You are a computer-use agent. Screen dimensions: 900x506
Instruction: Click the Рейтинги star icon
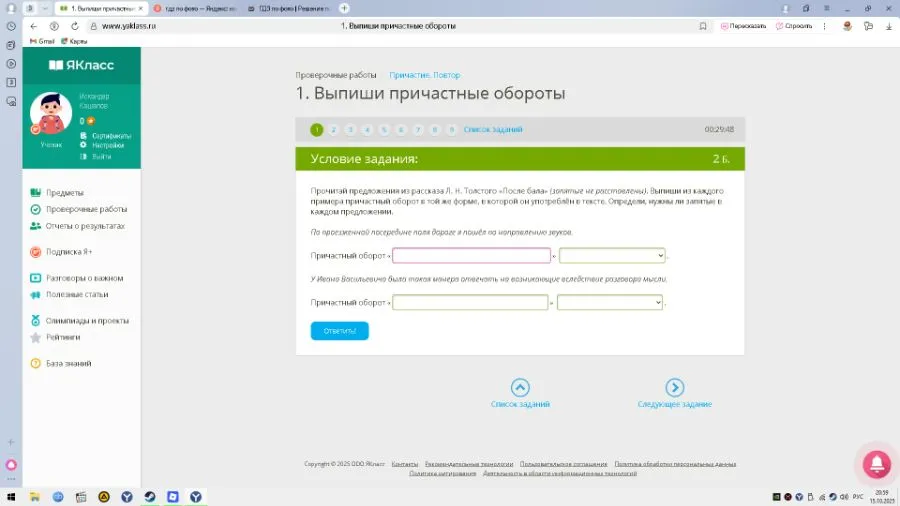click(36, 337)
